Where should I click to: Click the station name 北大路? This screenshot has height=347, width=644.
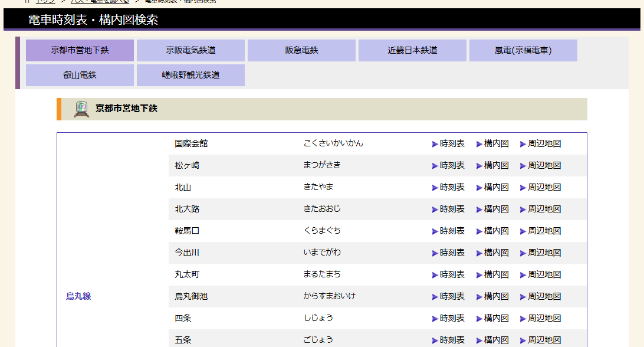[187, 209]
